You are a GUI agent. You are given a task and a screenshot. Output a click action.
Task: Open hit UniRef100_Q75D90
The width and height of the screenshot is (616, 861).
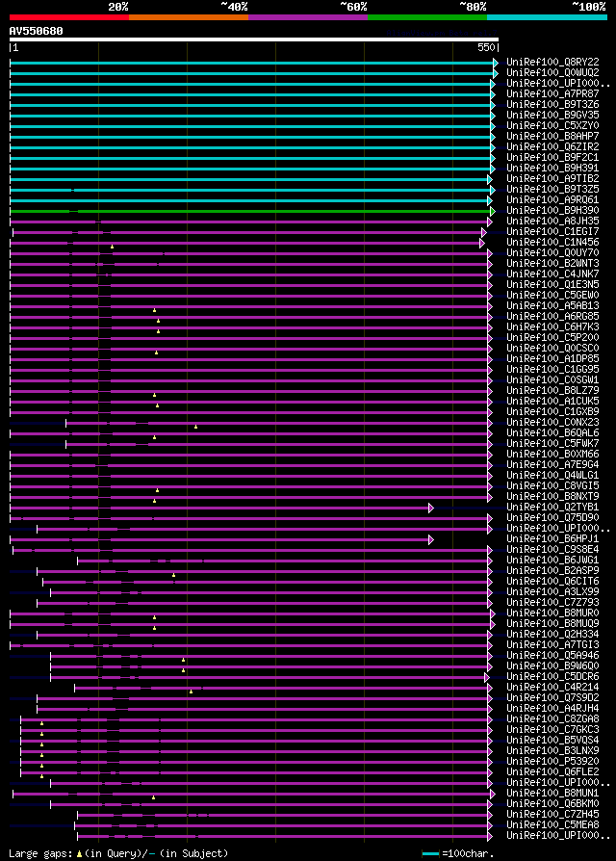[x=552, y=518]
